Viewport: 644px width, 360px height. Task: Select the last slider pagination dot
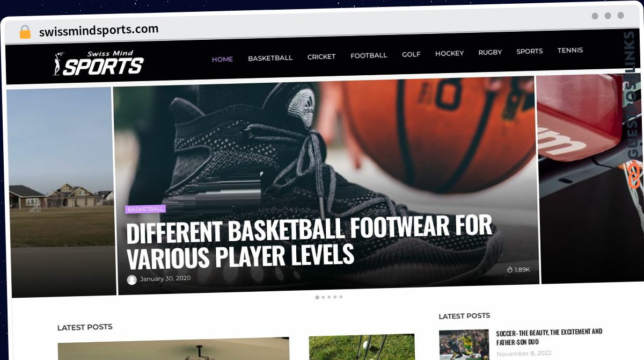click(341, 297)
